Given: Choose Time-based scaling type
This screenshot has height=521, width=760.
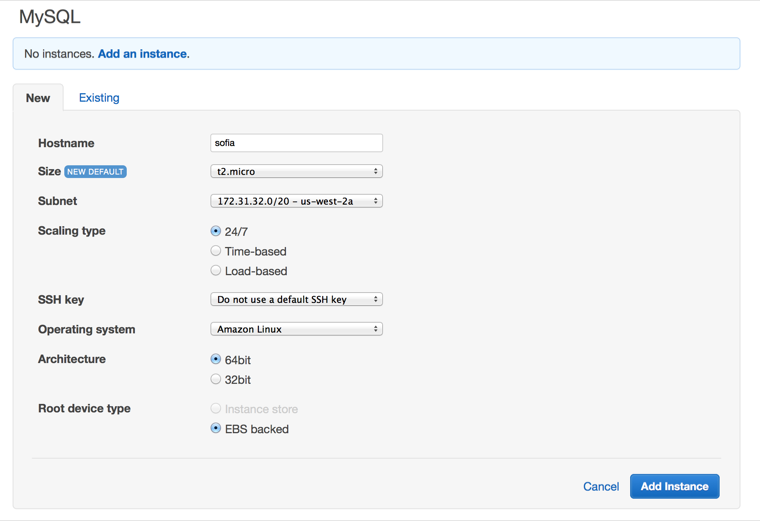Looking at the screenshot, I should (x=216, y=251).
